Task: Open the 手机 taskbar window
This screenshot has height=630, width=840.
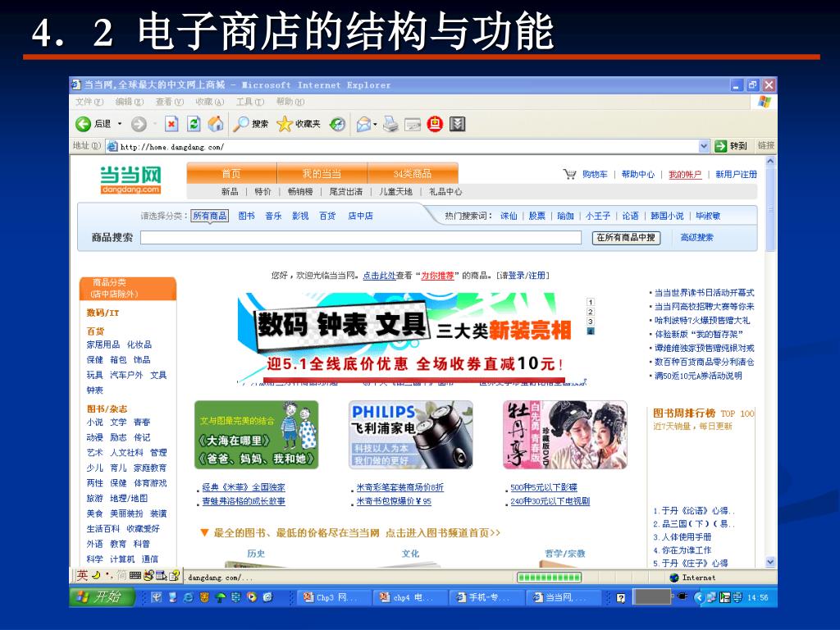Action: click(486, 597)
